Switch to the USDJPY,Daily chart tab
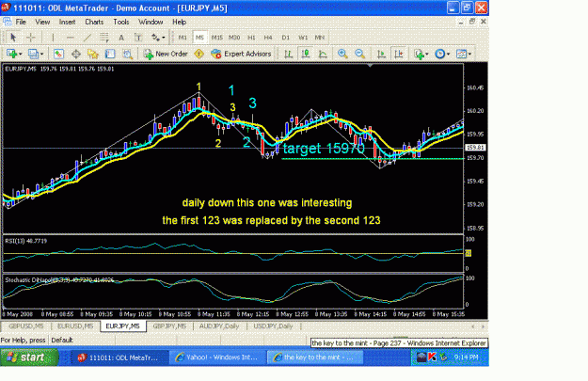This screenshot has height=381, width=588. pyautogui.click(x=274, y=326)
